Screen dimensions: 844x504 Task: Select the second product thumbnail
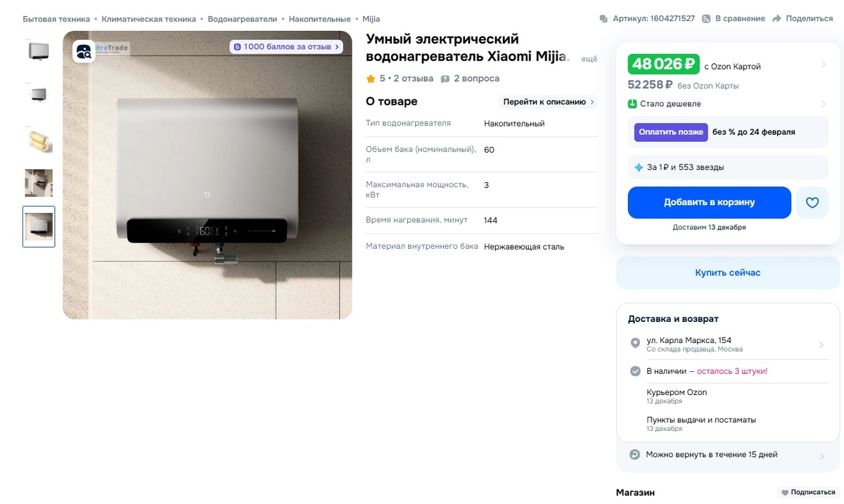point(39,95)
